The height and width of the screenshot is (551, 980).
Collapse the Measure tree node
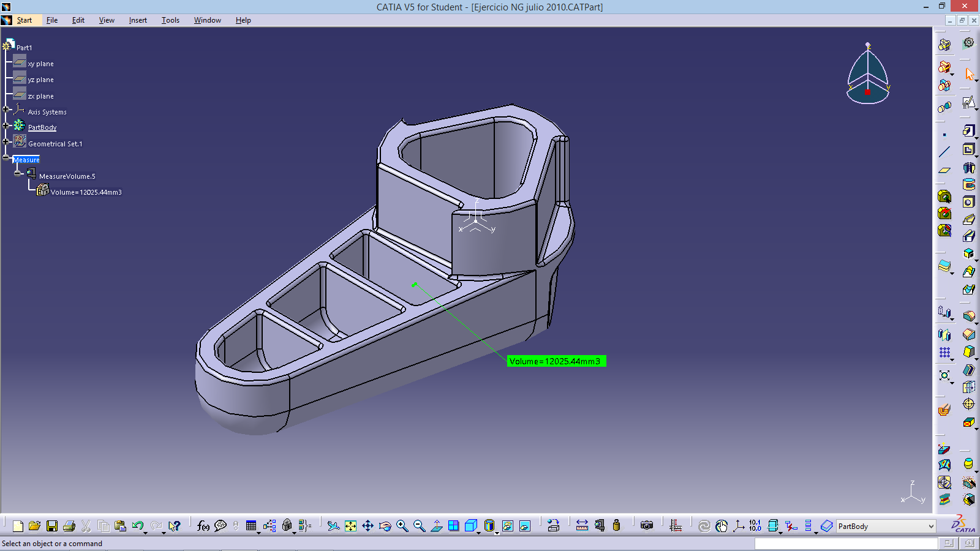point(6,157)
